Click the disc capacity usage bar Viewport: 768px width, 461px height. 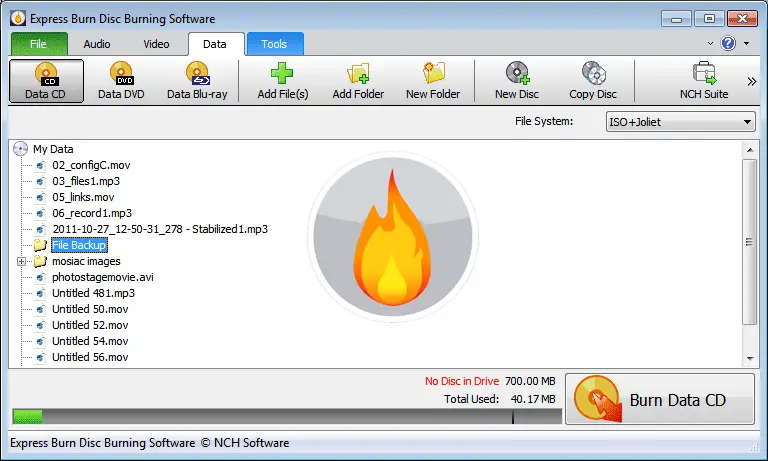click(x=287, y=416)
